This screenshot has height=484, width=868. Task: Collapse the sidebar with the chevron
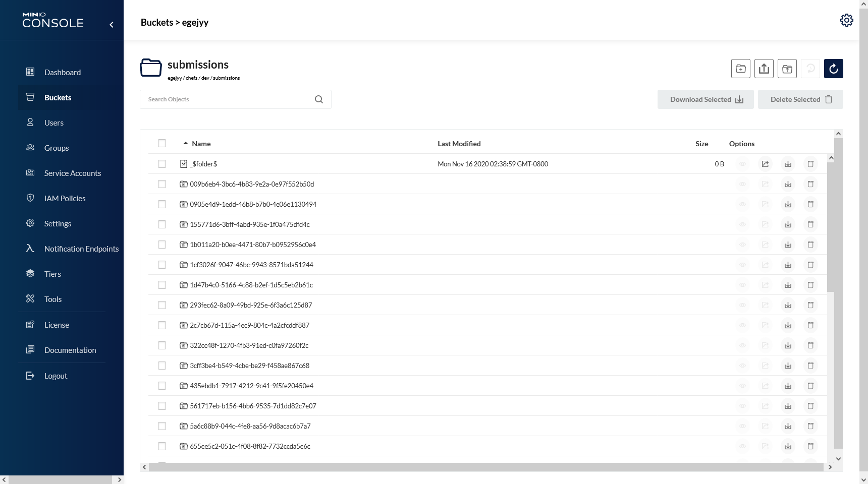point(112,24)
